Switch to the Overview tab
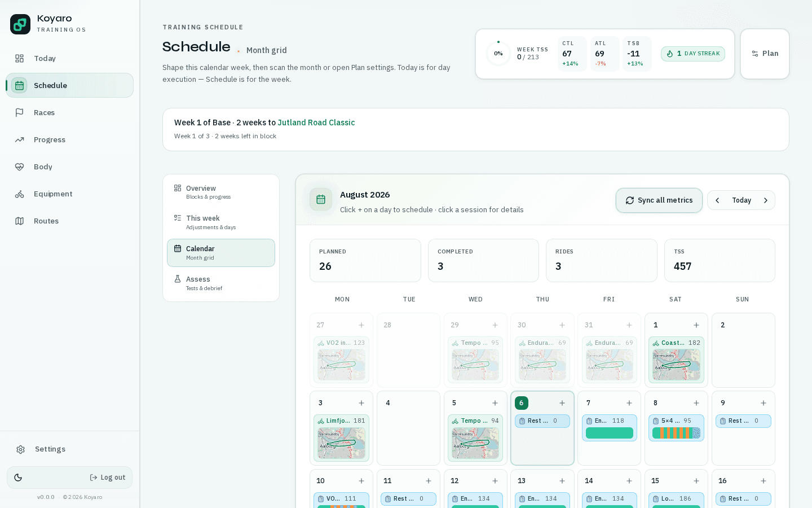812x508 pixels. pos(221,192)
